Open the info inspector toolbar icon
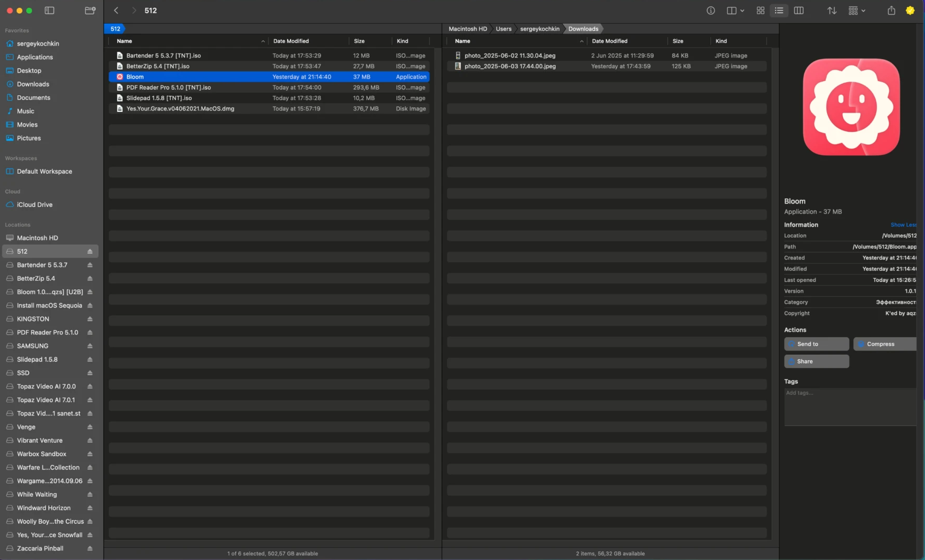The width and height of the screenshot is (925, 560). pyautogui.click(x=711, y=10)
